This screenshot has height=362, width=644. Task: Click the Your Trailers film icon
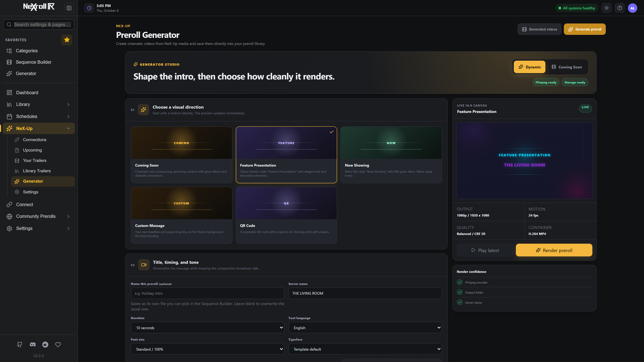pyautogui.click(x=17, y=161)
